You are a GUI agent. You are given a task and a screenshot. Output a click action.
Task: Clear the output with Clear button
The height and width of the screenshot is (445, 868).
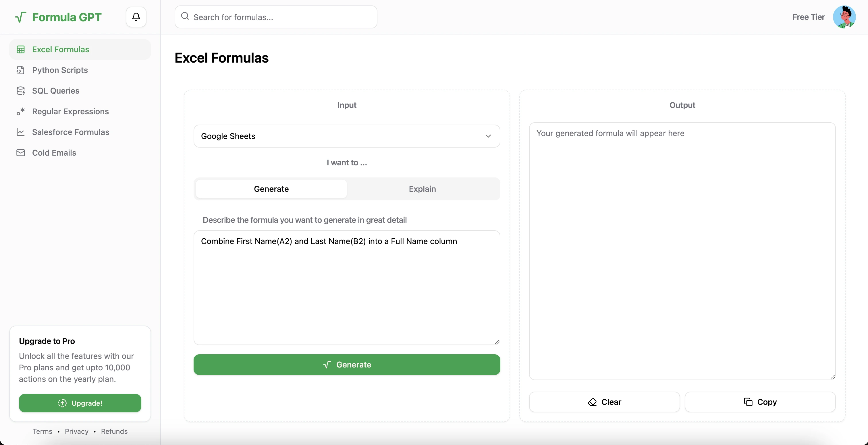pos(604,402)
